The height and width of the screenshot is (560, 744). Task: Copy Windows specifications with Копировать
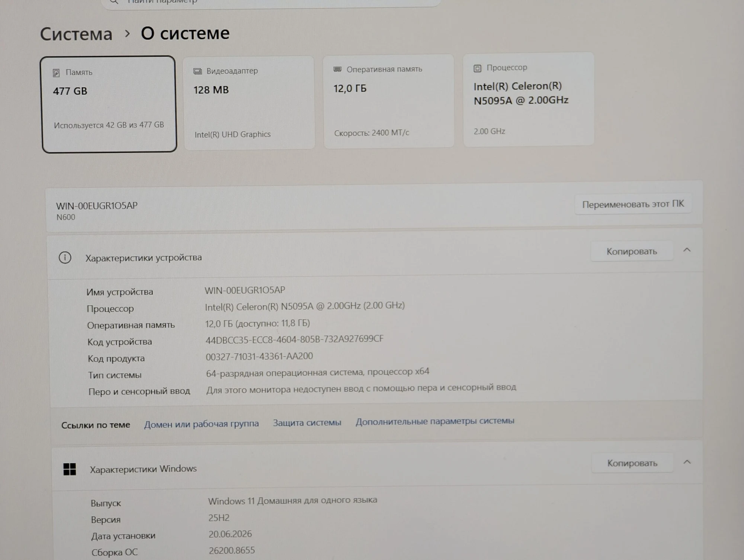[632, 463]
